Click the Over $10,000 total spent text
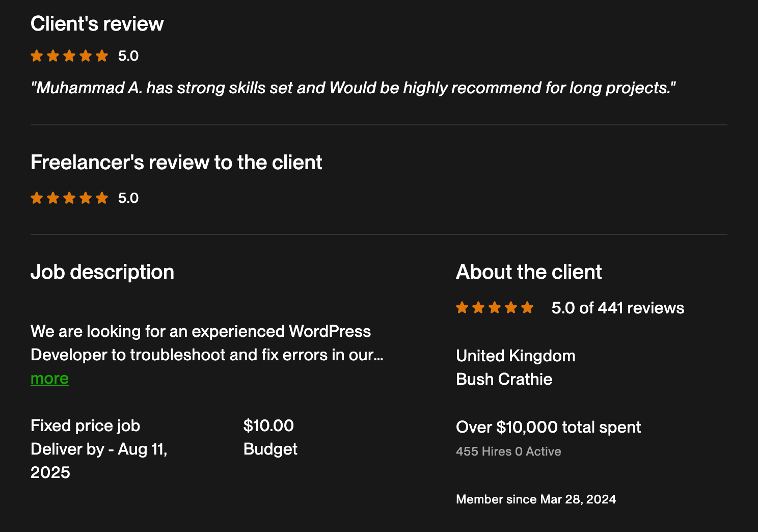Viewport: 758px width, 532px height. (548, 427)
